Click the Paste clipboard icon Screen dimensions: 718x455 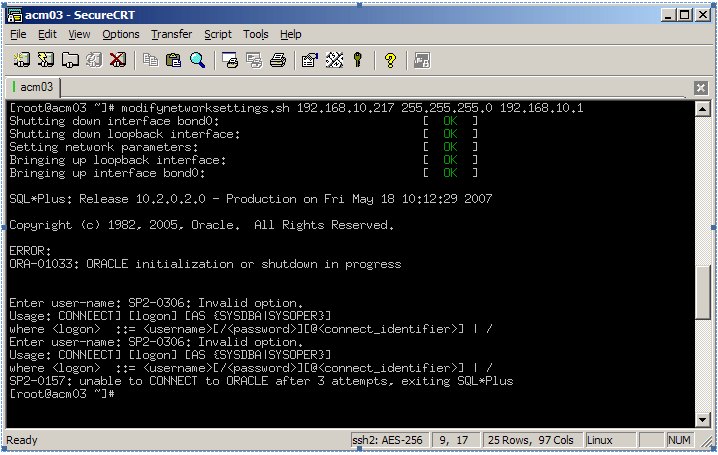(174, 60)
